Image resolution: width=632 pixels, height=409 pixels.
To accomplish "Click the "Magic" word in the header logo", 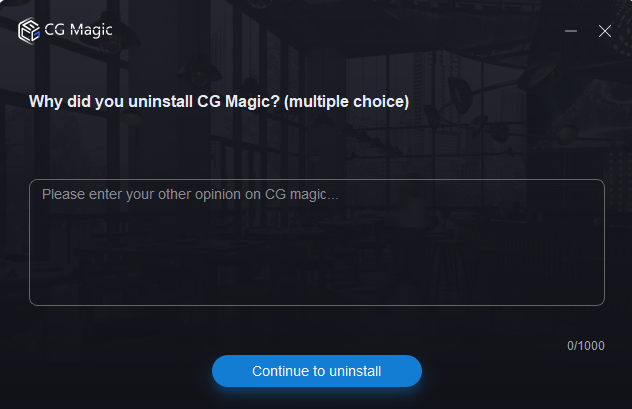I will (x=91, y=31).
